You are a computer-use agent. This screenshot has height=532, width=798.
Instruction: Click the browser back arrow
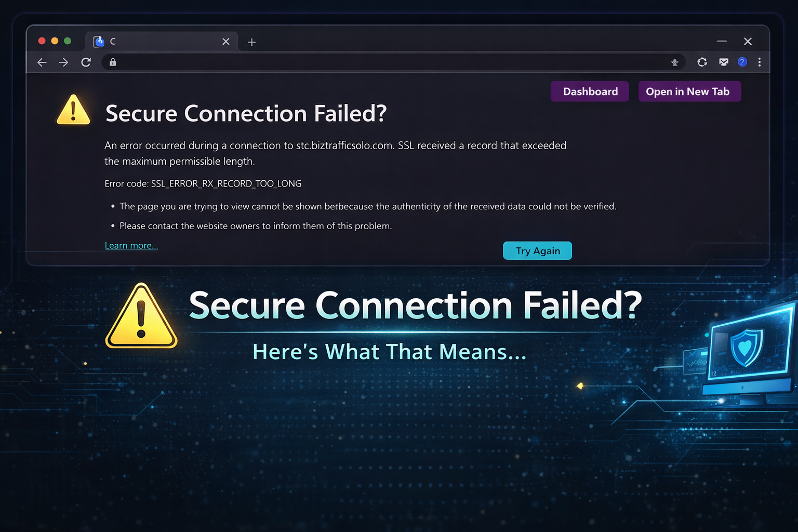coord(42,62)
